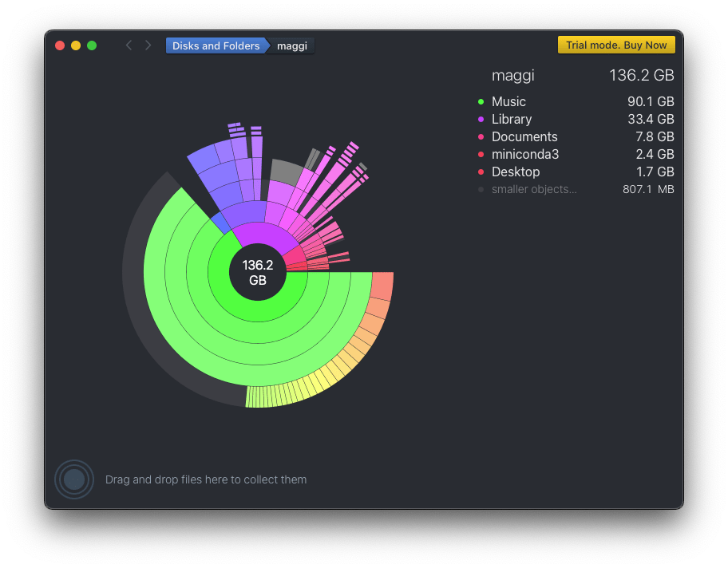This screenshot has height=568, width=728.
Task: Click the maggi folder title heading
Action: [512, 76]
